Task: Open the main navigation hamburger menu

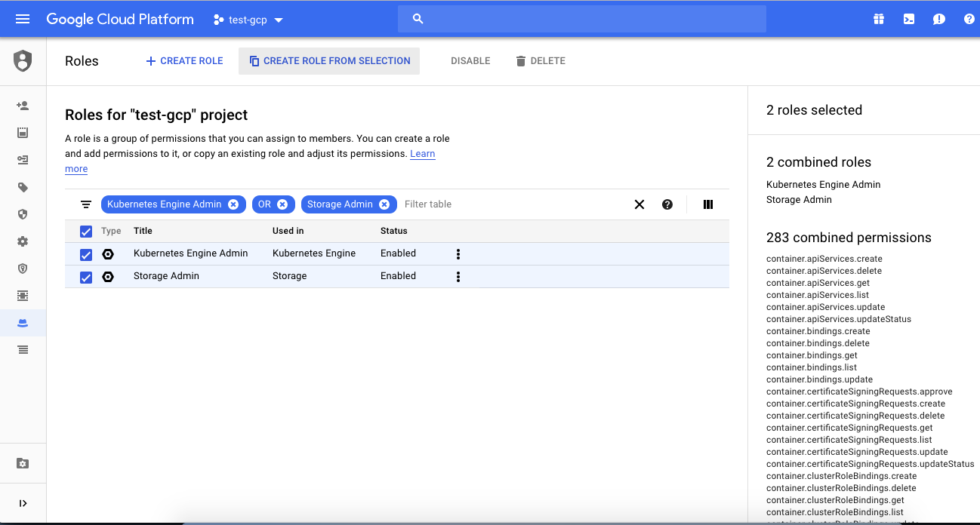Action: (23, 19)
